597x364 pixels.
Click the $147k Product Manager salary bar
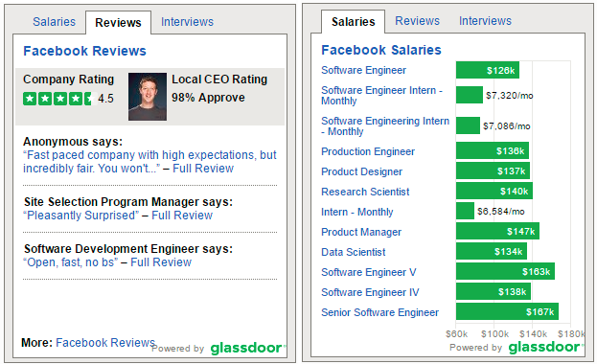pos(497,231)
